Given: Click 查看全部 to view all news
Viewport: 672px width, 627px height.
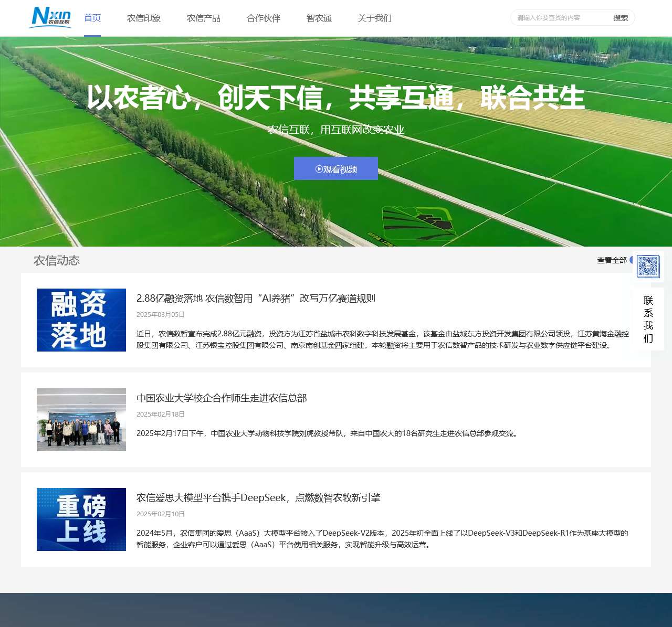Looking at the screenshot, I should point(612,260).
